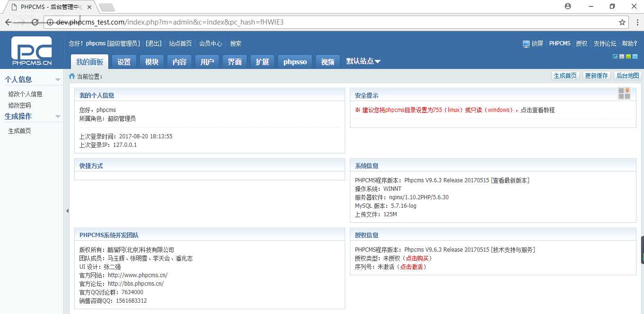Screen dimensions: 644x314
Task: Click the MySQL 版本: 5.7.16-log line
Action: click(386, 206)
